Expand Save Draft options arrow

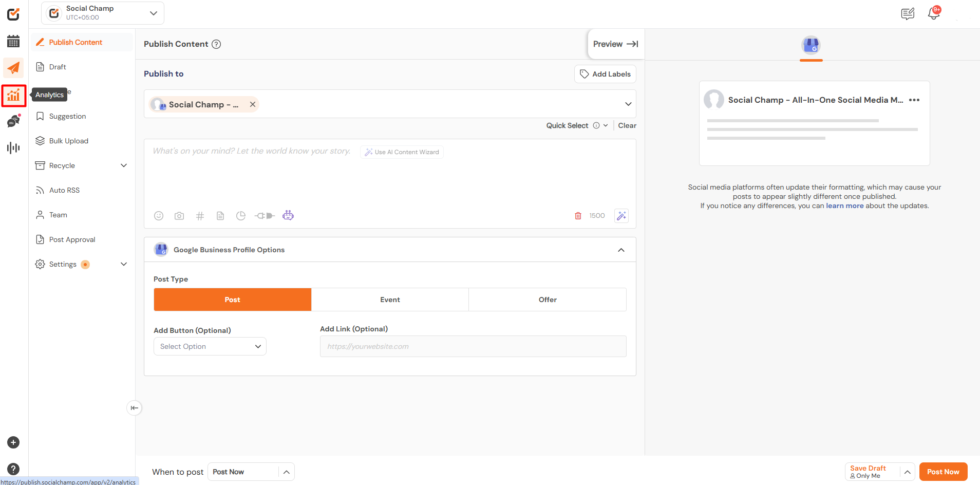908,472
